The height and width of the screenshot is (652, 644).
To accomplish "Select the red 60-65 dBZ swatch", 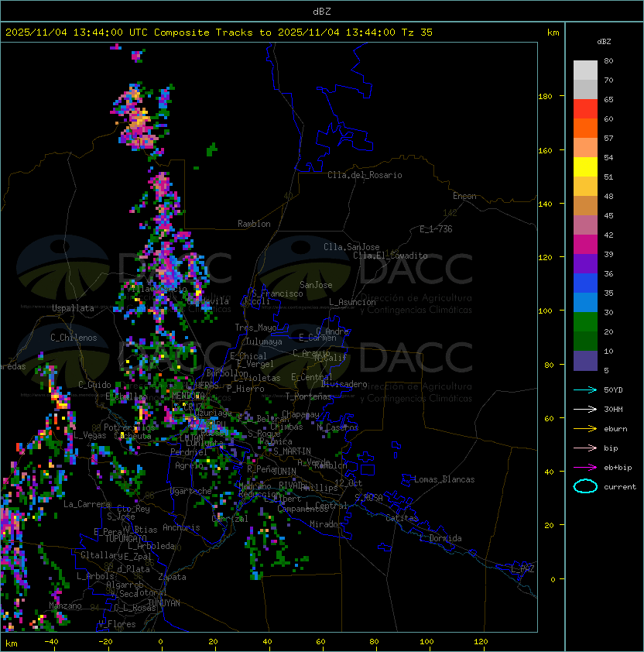I will click(585, 109).
